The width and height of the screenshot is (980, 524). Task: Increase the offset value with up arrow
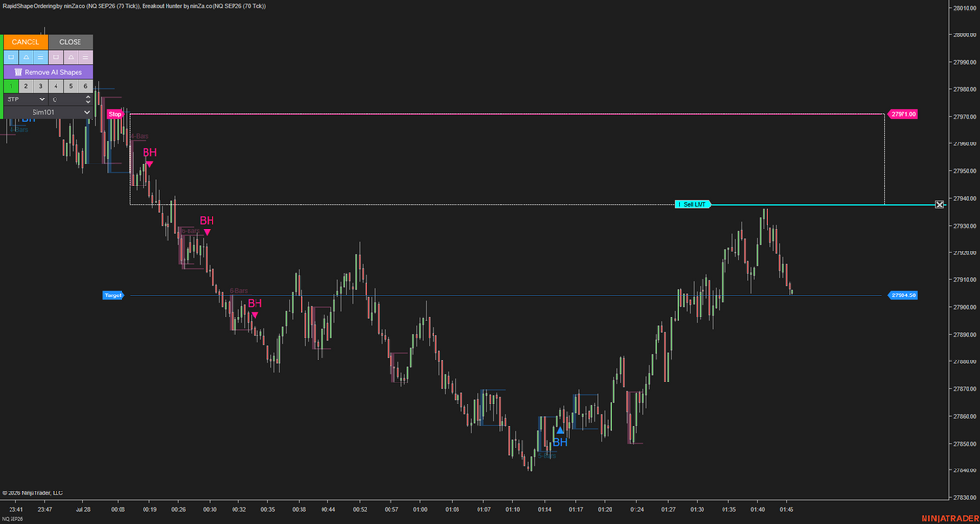(x=88, y=97)
